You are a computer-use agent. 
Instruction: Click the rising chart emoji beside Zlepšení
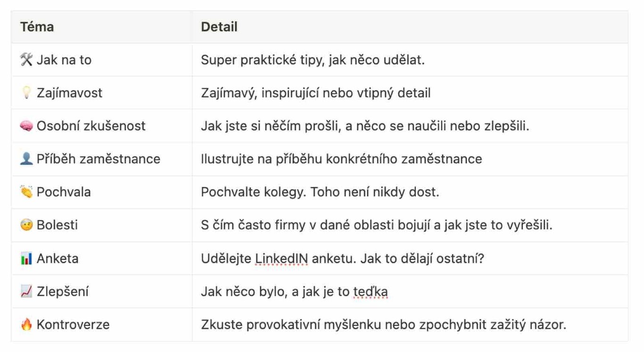click(x=26, y=292)
